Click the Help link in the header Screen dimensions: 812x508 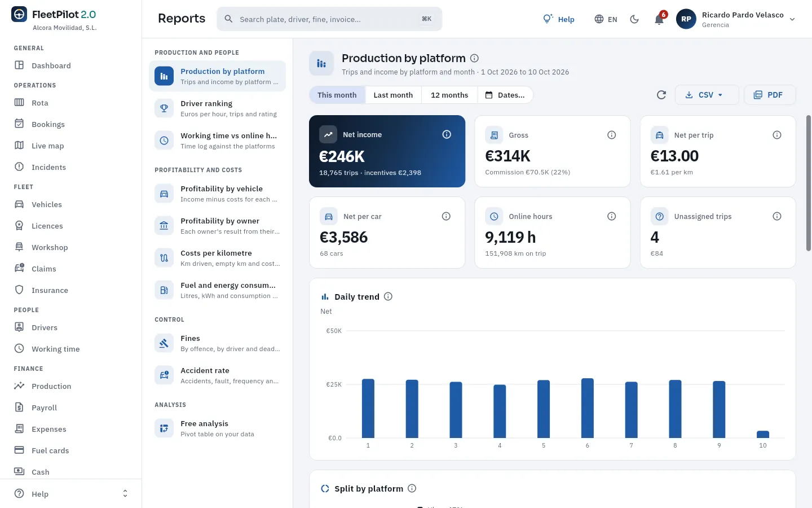tap(559, 19)
